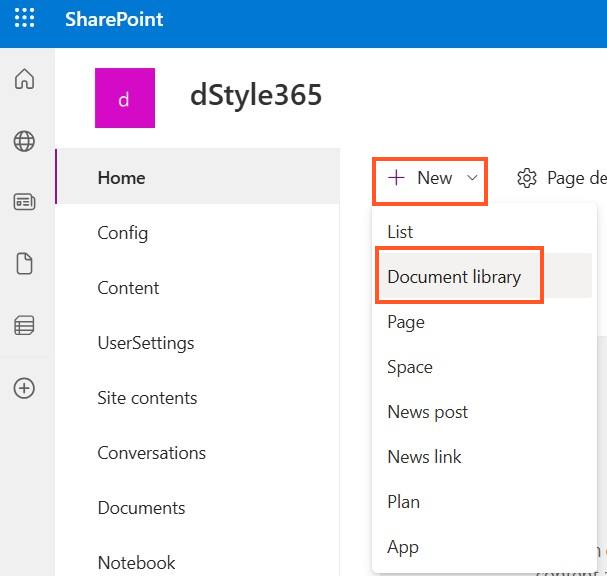The height and width of the screenshot is (576, 607).
Task: Click the plus icon on New
Action: (x=396, y=178)
